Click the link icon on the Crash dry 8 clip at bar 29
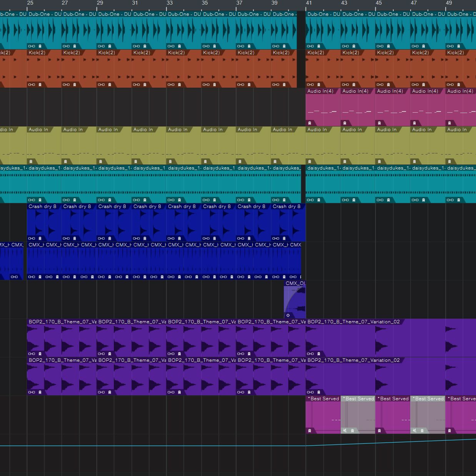The height and width of the screenshot is (476, 476). pos(101,238)
